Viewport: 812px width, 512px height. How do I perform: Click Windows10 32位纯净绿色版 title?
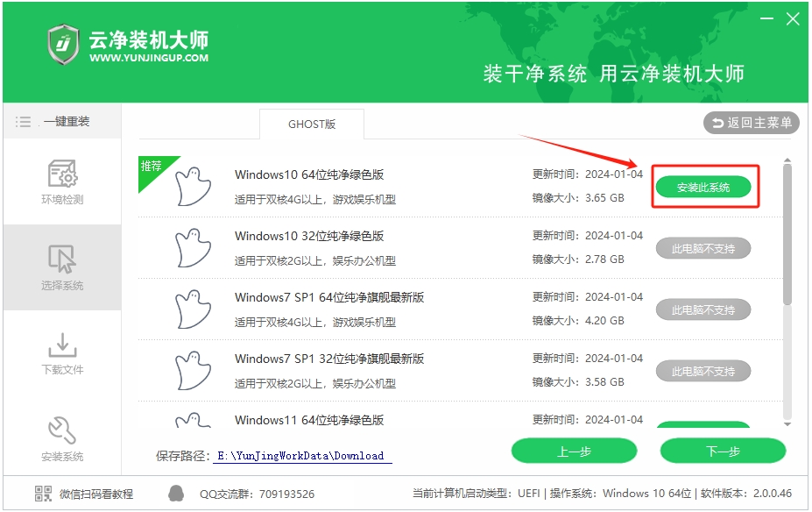309,236
